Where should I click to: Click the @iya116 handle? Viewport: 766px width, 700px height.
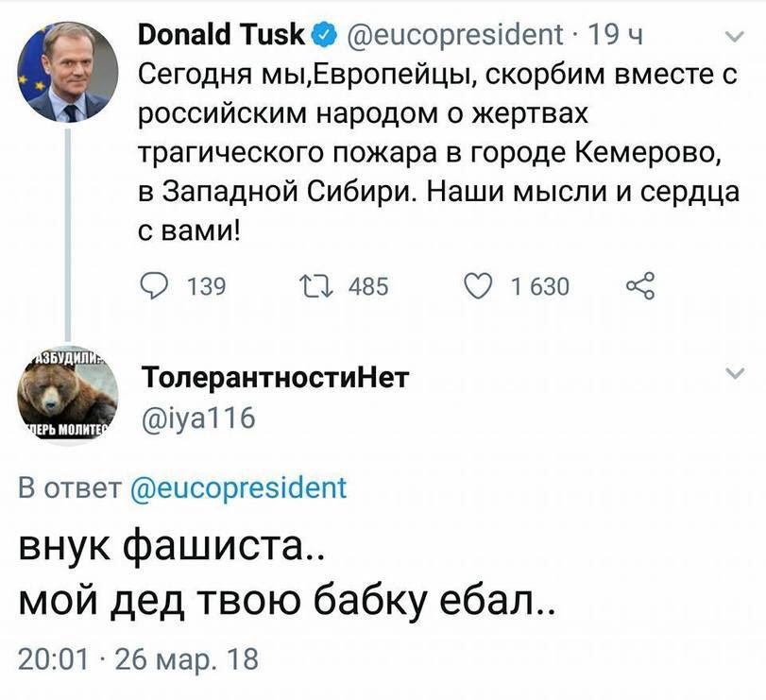coord(197,418)
